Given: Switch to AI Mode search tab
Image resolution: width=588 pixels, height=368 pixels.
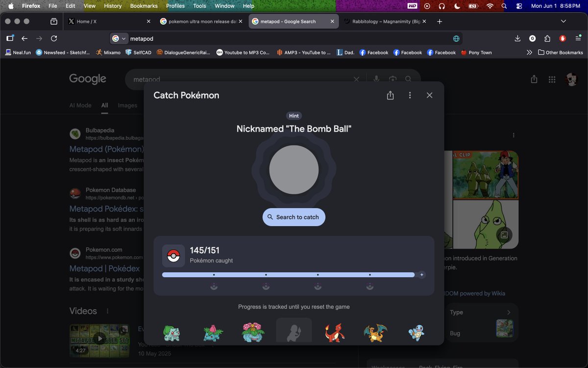Looking at the screenshot, I should [x=80, y=105].
